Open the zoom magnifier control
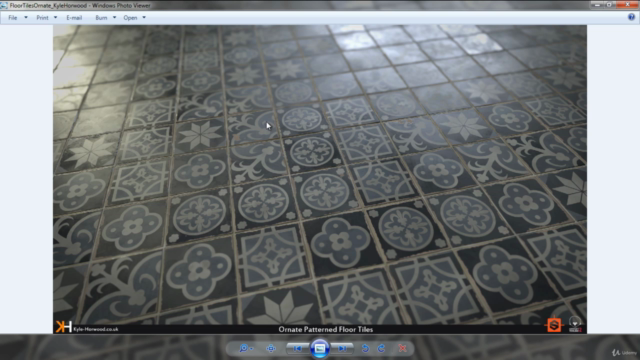Image resolution: width=640 pixels, height=360 pixels. [x=246, y=348]
